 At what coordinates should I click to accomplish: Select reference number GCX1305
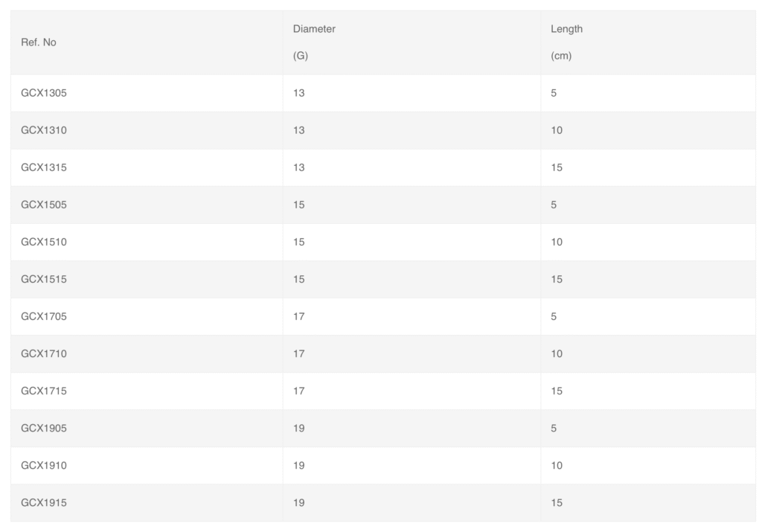point(44,93)
